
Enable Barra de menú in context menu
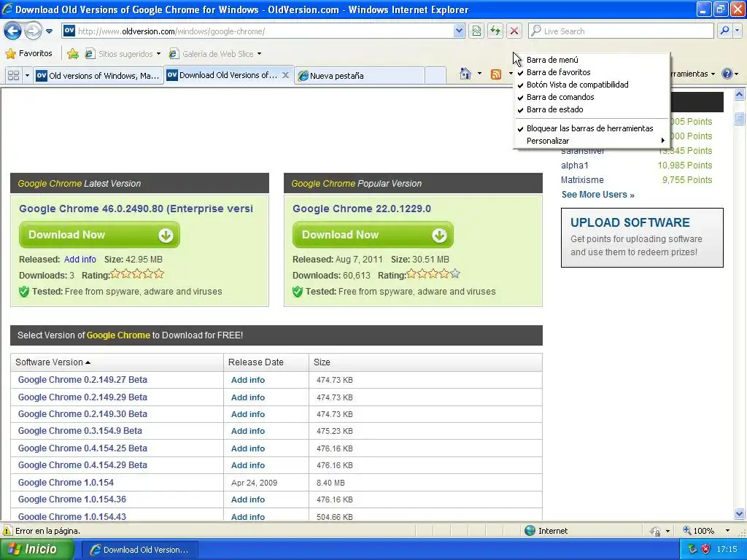click(x=592, y=60)
